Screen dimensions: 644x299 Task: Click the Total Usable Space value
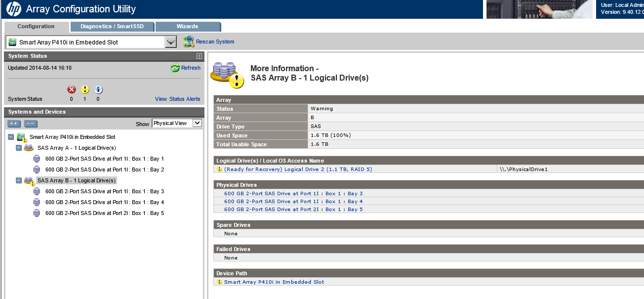coord(319,144)
